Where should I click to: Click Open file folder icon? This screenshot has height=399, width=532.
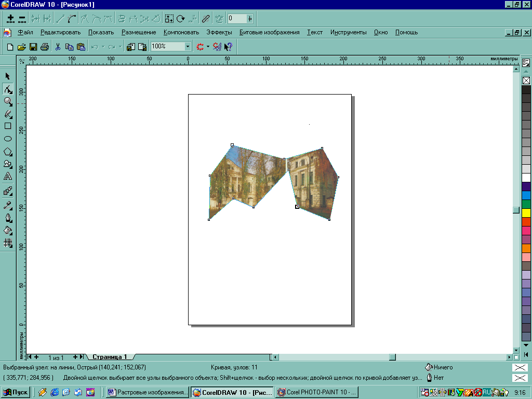(22, 47)
